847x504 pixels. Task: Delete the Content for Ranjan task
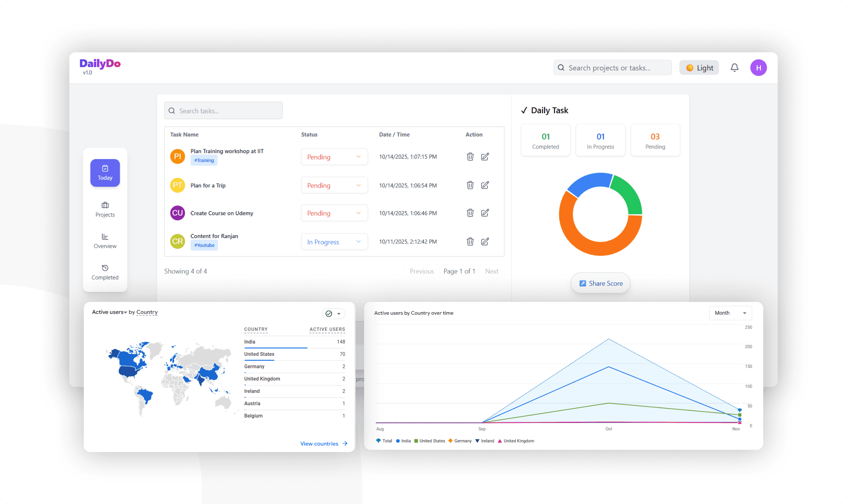(x=470, y=242)
